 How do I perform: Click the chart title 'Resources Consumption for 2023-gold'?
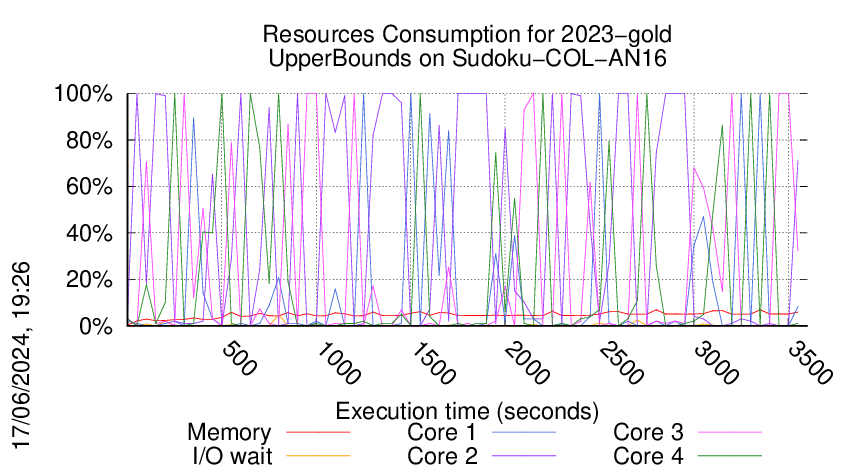pos(467,35)
